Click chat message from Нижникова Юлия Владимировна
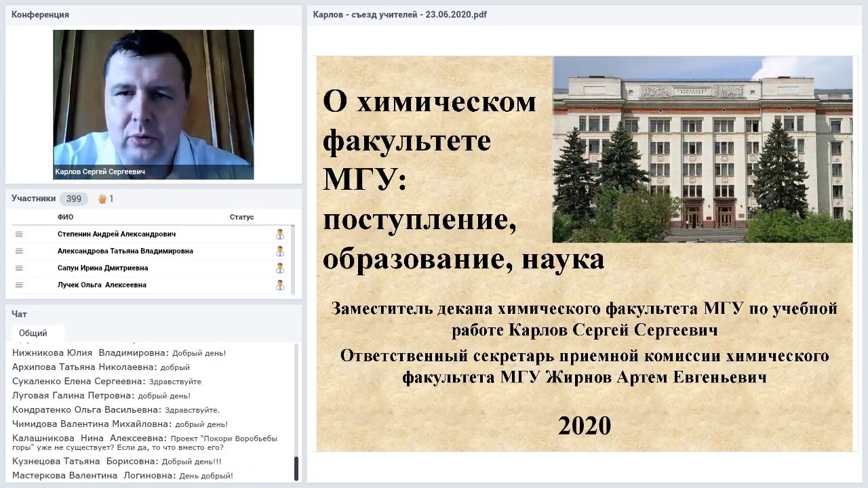 pyautogui.click(x=119, y=353)
